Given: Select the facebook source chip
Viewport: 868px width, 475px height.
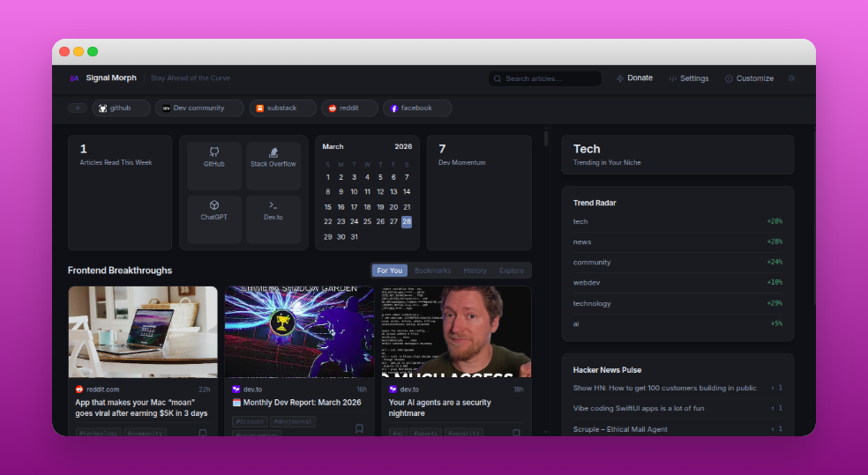Looking at the screenshot, I should (x=417, y=108).
